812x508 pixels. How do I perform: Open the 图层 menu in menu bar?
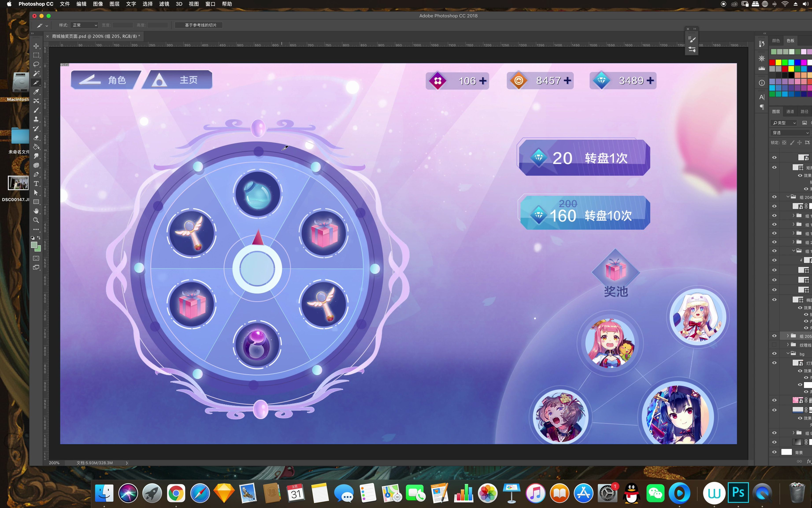[115, 4]
